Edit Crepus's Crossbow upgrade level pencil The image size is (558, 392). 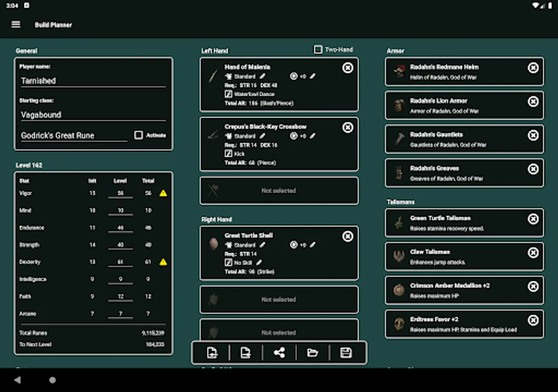[x=313, y=136]
